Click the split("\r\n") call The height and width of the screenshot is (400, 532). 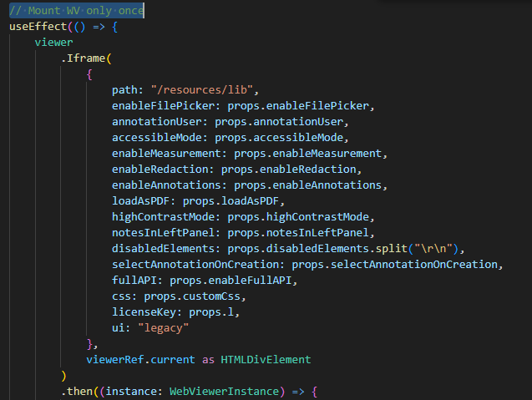417,249
